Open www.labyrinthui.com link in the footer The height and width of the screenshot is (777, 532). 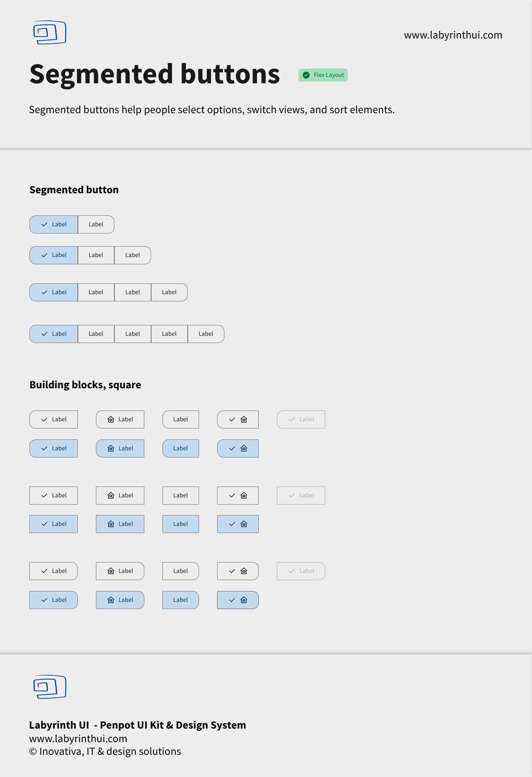pyautogui.click(x=78, y=739)
